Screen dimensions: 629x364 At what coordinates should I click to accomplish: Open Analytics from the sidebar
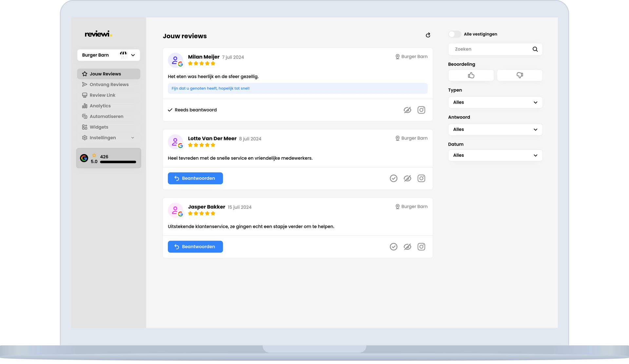[x=100, y=106]
